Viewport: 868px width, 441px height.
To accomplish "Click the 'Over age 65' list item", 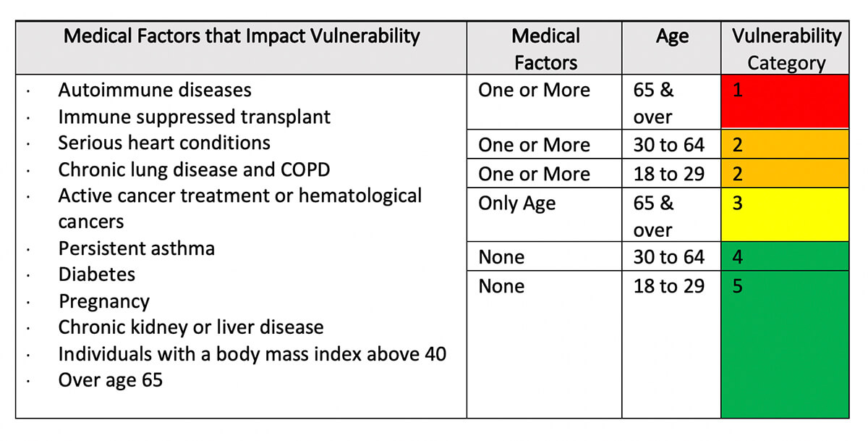I will 111,380.
